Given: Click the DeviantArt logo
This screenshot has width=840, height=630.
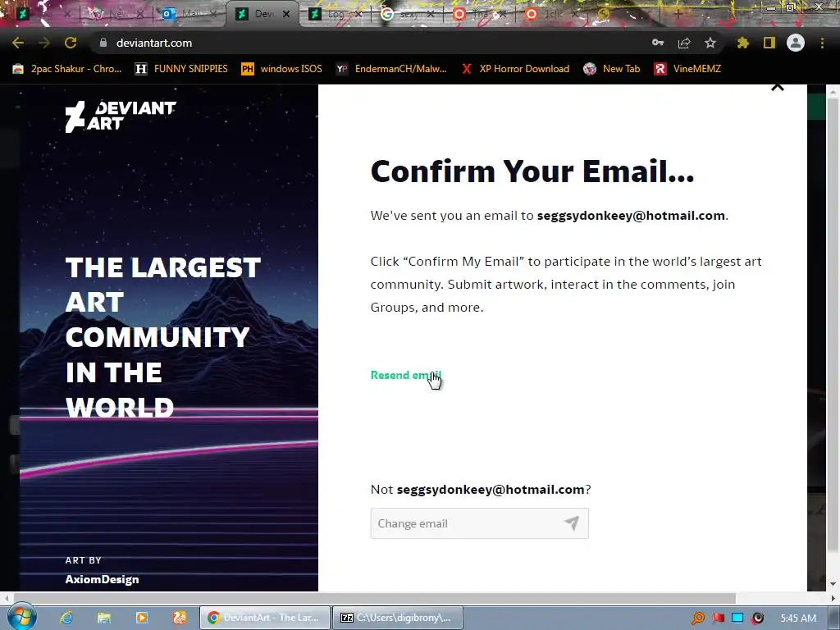Looking at the screenshot, I should (121, 116).
